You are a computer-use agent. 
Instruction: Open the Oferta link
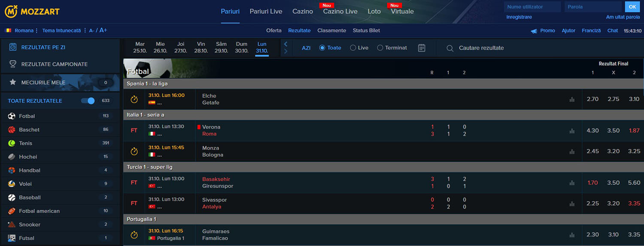(274, 30)
